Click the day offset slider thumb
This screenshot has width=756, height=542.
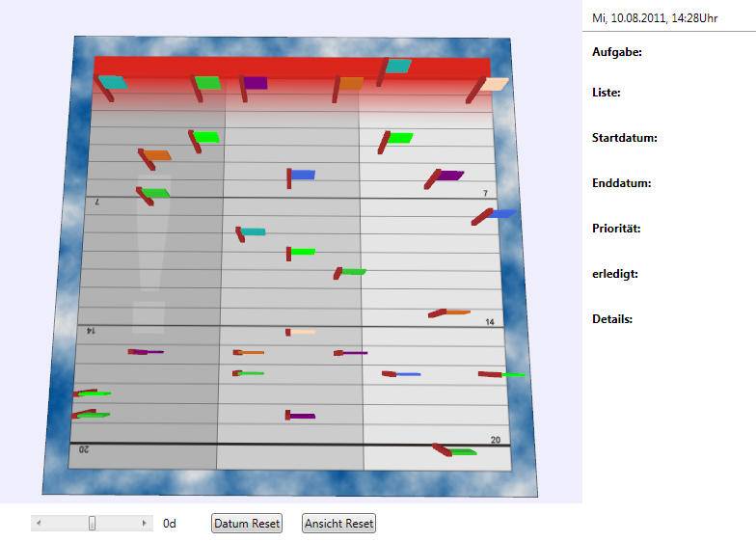(93, 523)
